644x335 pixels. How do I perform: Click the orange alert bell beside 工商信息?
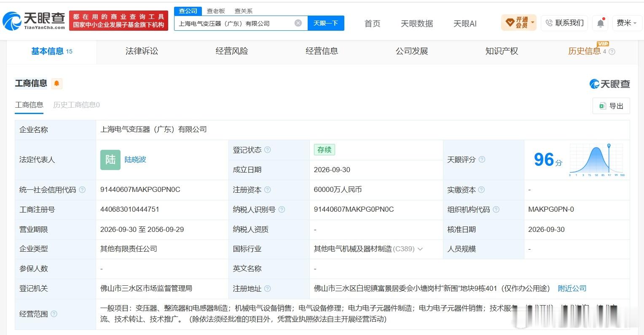click(x=56, y=83)
